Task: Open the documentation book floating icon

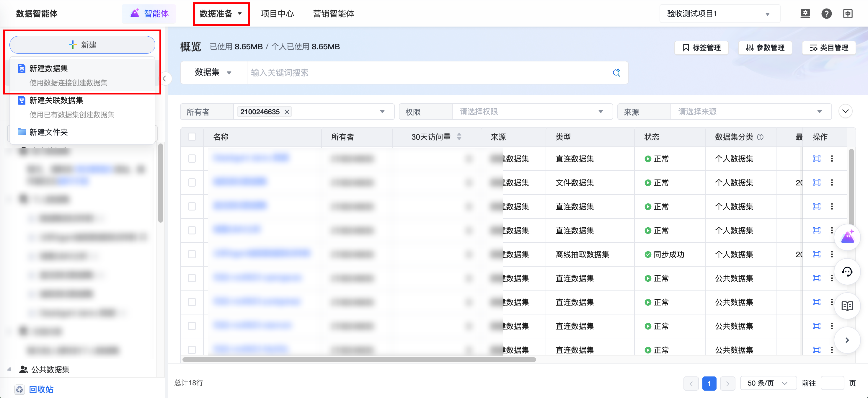Action: point(847,306)
